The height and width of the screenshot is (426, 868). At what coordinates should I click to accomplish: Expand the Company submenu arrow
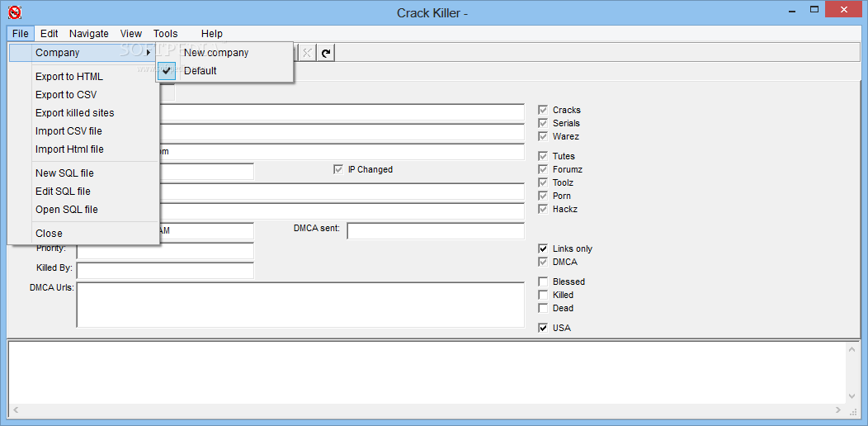148,53
